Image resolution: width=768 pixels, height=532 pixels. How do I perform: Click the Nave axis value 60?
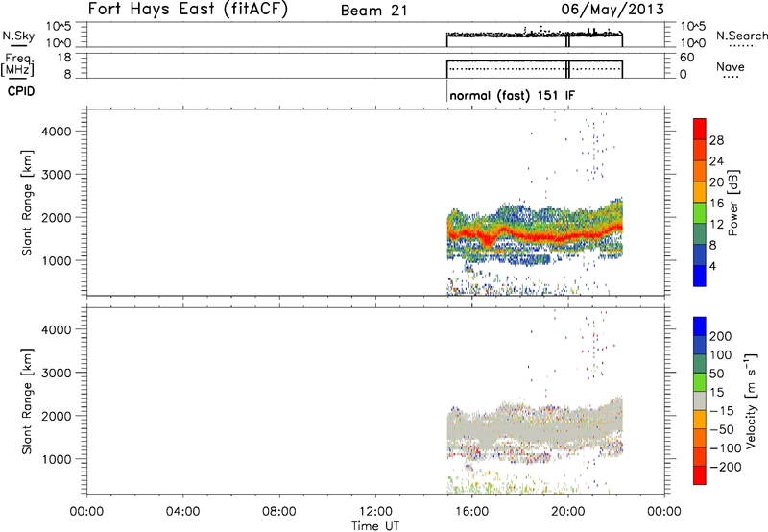pos(686,58)
